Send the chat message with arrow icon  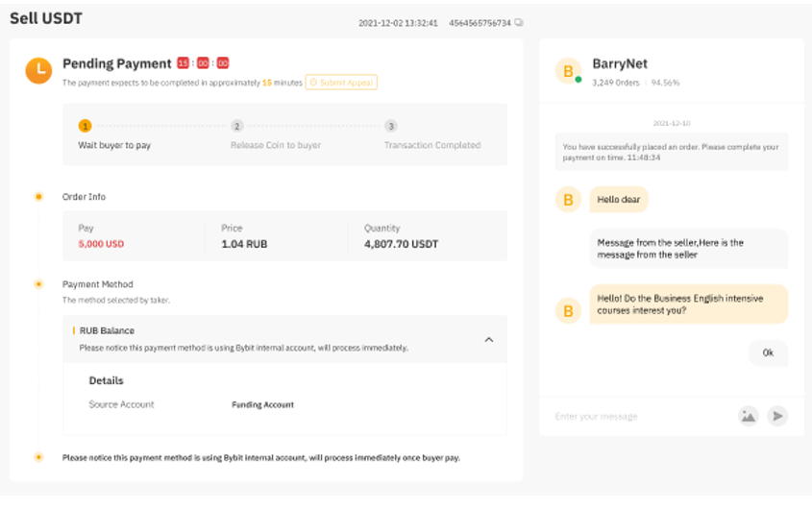pos(777,416)
